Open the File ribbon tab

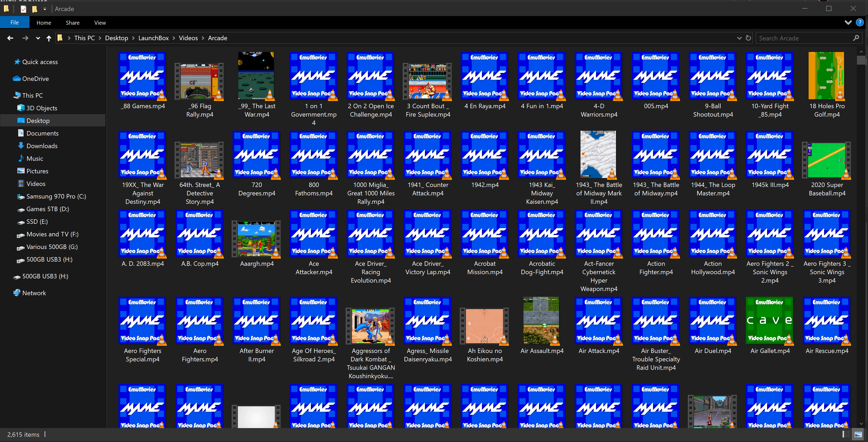(14, 23)
